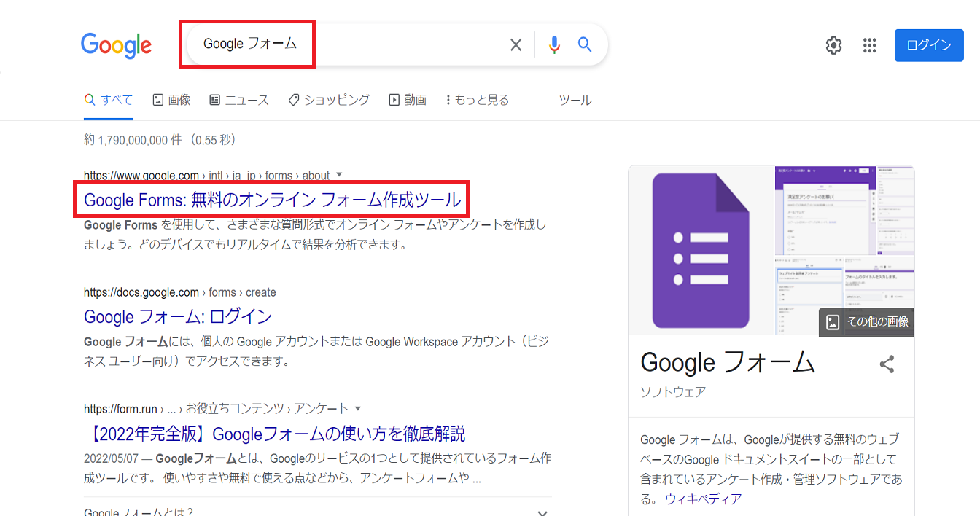Viewport: 980px width, 516px height.
Task: Expand dropdown arrow next to google.com forms URL
Action: (338, 175)
